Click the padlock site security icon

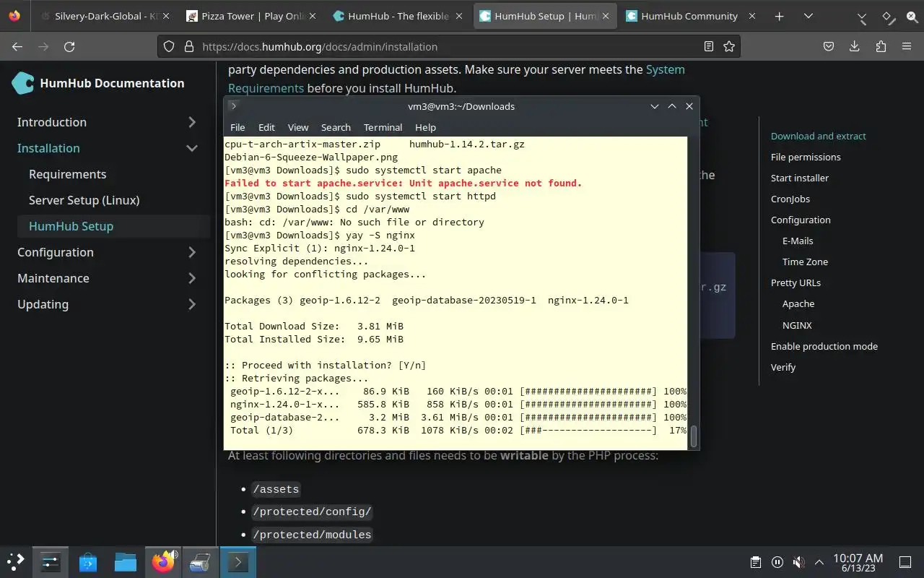(x=189, y=46)
